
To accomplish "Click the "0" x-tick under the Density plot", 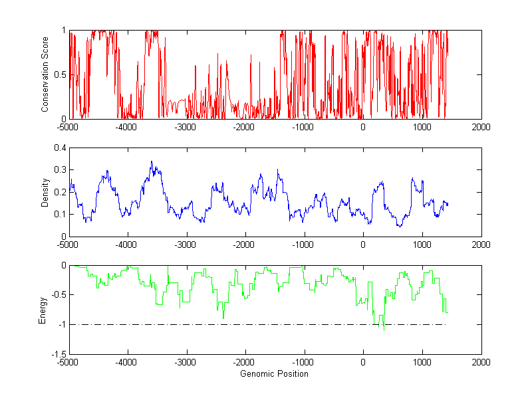I will (363, 245).
